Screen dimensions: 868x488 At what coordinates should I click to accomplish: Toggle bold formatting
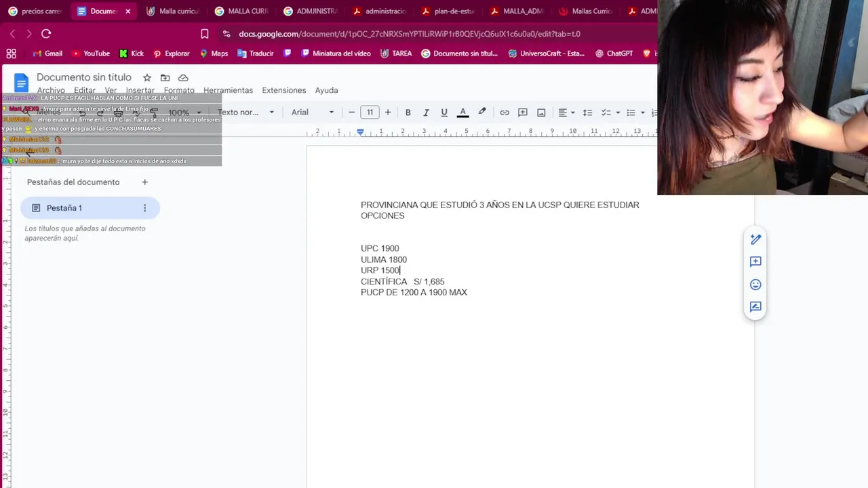point(408,113)
